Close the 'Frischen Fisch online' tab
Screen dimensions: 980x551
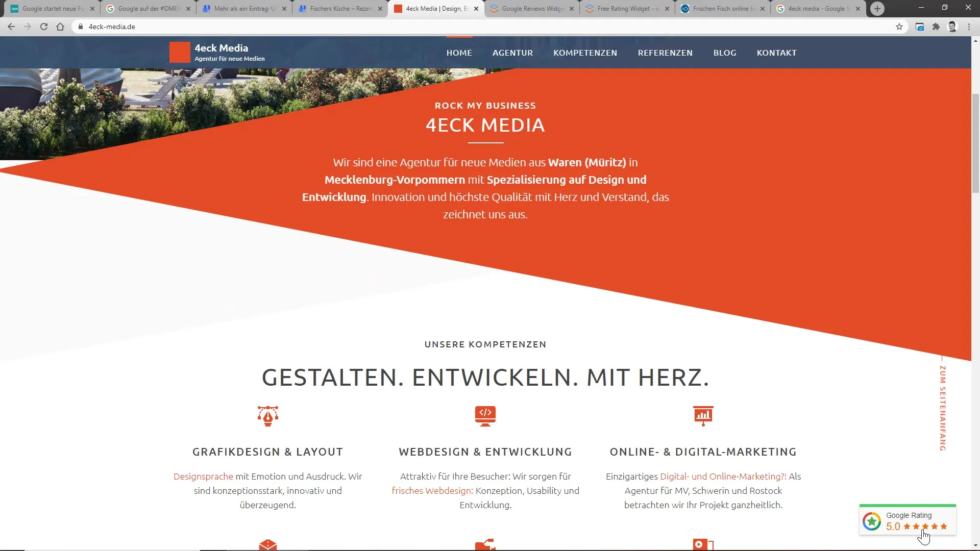click(x=763, y=9)
